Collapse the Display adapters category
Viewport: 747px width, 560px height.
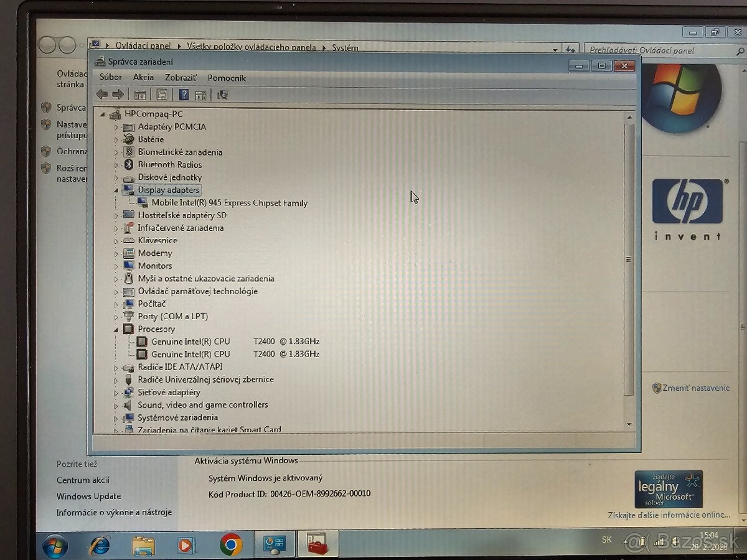tap(117, 190)
